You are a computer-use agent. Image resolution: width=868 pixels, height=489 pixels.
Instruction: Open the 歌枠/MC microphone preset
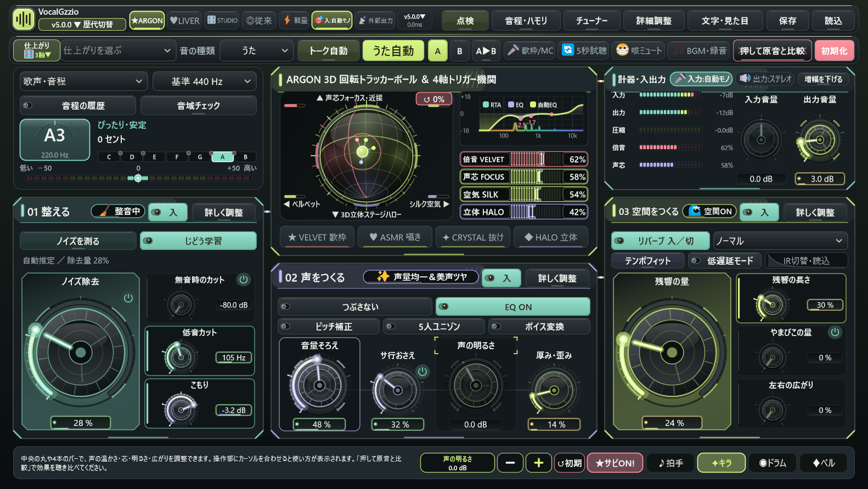tap(530, 50)
